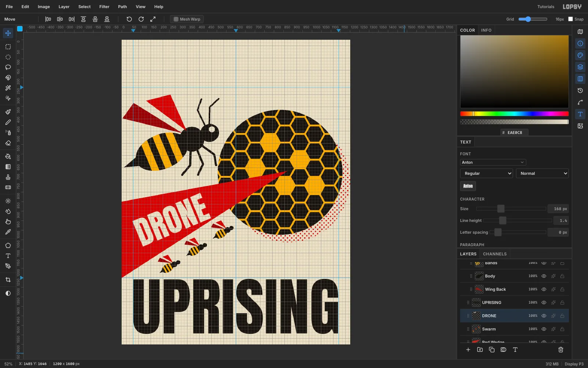Open the History panel icon in right sidebar
This screenshot has height=368, width=588.
coord(580,91)
